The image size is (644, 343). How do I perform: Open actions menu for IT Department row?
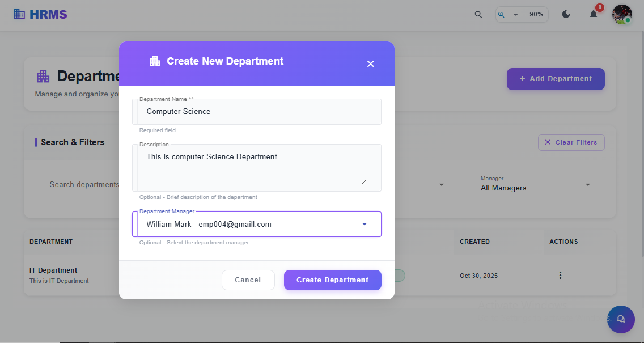[x=560, y=275]
